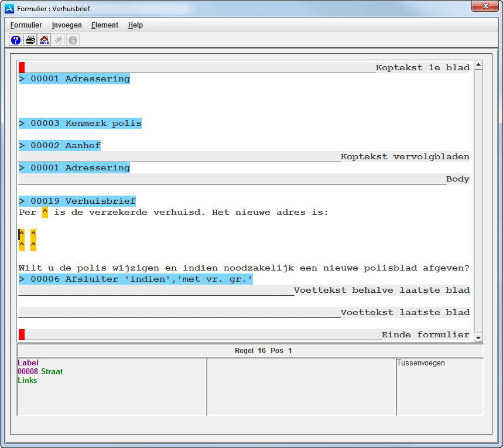The height and width of the screenshot is (448, 503).
Task: Click the red marker beside Koptekst 1e blad
Action: [22, 67]
